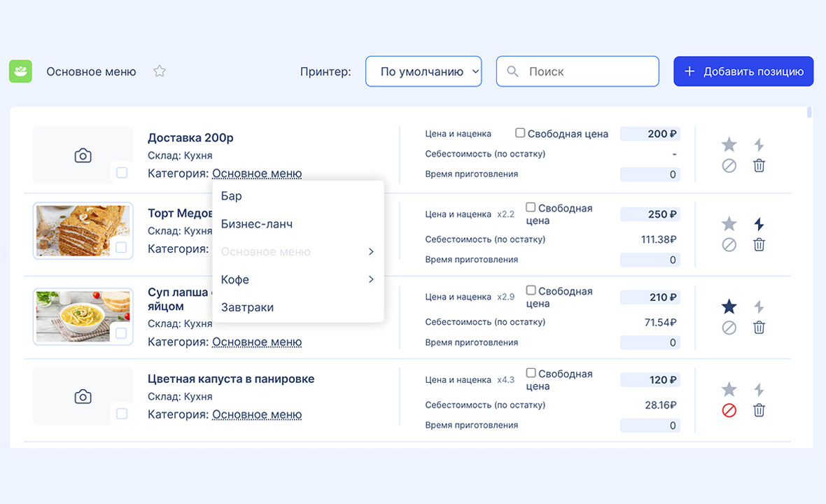Image resolution: width=826 pixels, height=504 pixels.
Task: Click the green Основное меню logo icon
Action: (20, 71)
